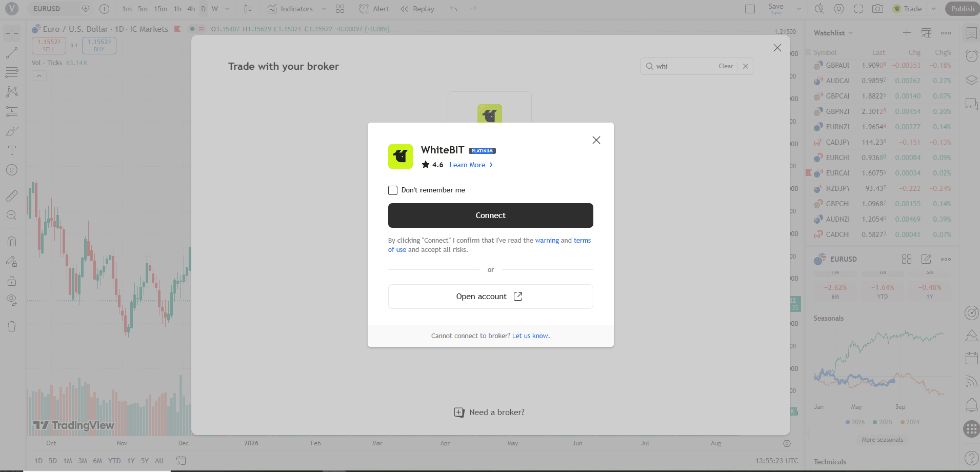Open the Alerts panel clock icon
The height and width of the screenshot is (472, 980).
tap(972, 56)
